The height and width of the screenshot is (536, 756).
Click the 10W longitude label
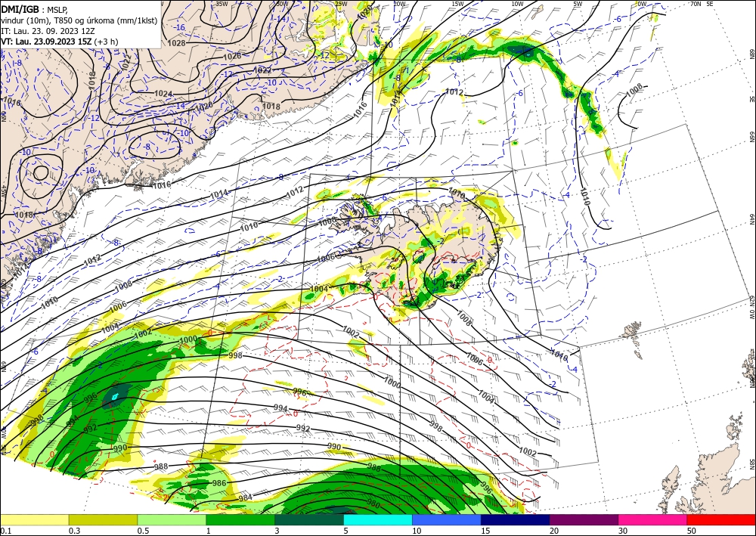517,4
